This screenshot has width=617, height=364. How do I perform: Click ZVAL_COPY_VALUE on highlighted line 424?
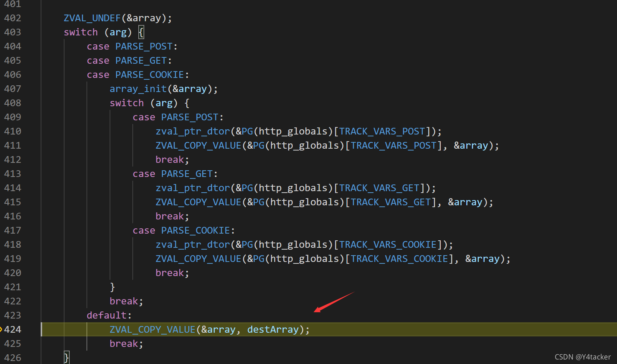coord(152,329)
